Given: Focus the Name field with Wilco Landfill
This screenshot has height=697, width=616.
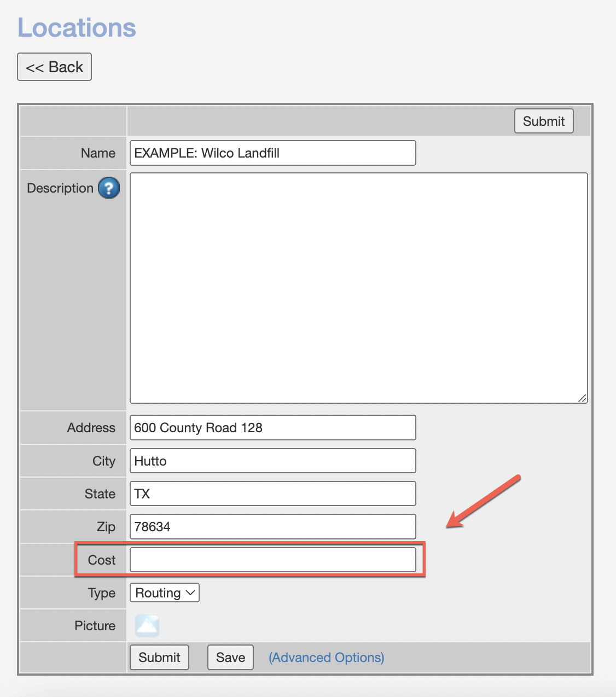Looking at the screenshot, I should pos(272,153).
